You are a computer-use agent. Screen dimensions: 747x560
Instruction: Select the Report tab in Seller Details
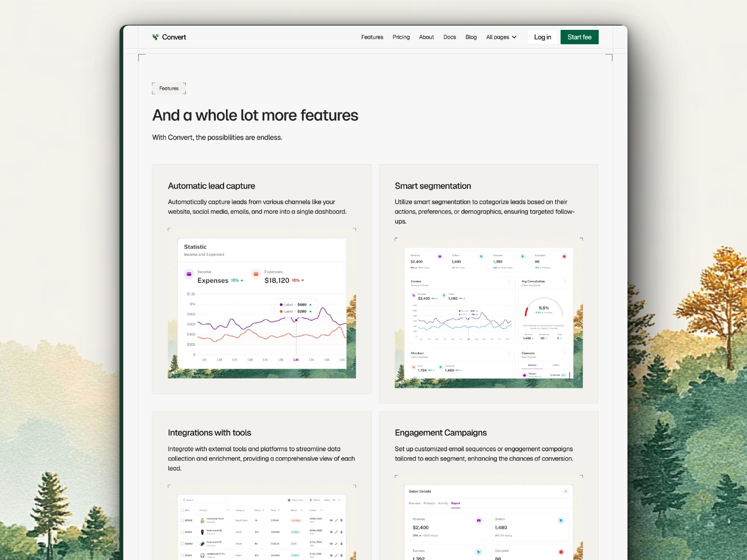(x=456, y=503)
